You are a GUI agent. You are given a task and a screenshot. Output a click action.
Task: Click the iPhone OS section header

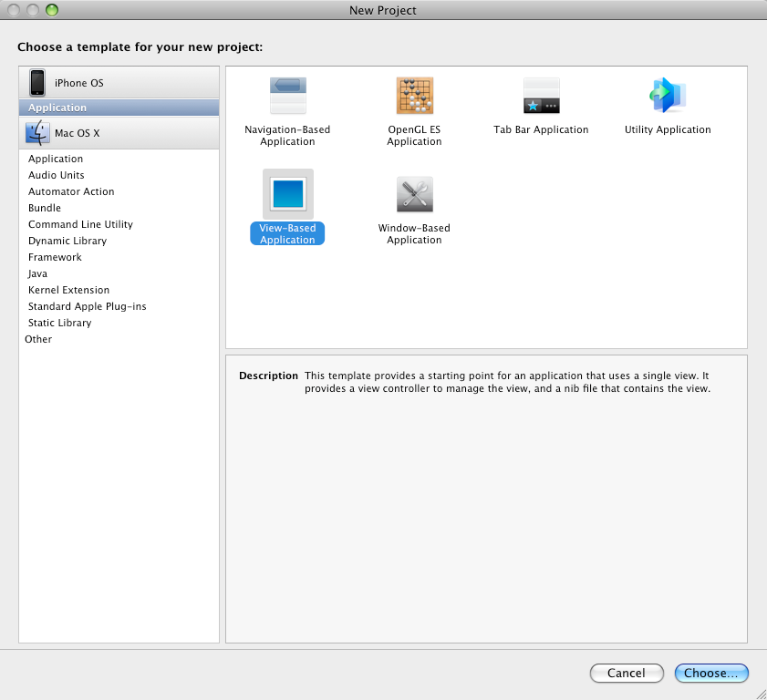point(119,83)
